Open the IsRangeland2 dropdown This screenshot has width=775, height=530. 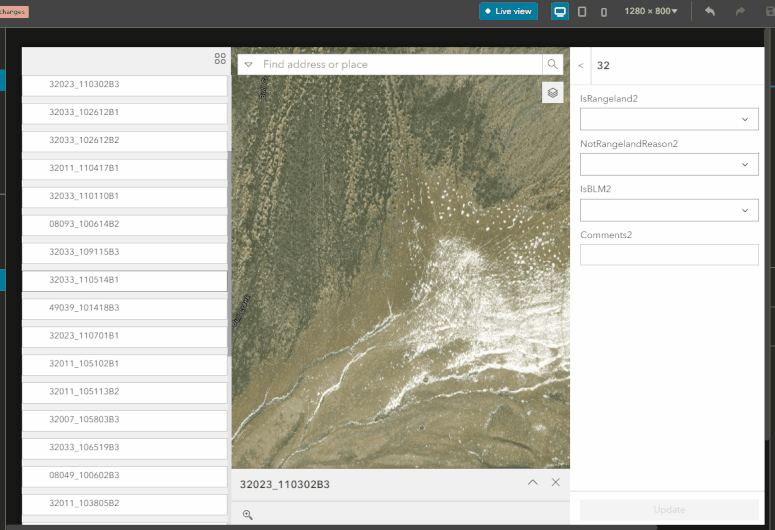669,119
